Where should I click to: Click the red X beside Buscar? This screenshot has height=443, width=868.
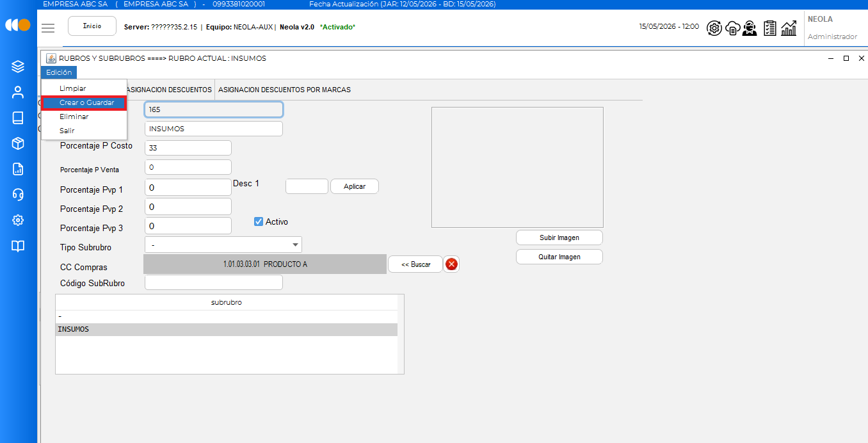(451, 264)
